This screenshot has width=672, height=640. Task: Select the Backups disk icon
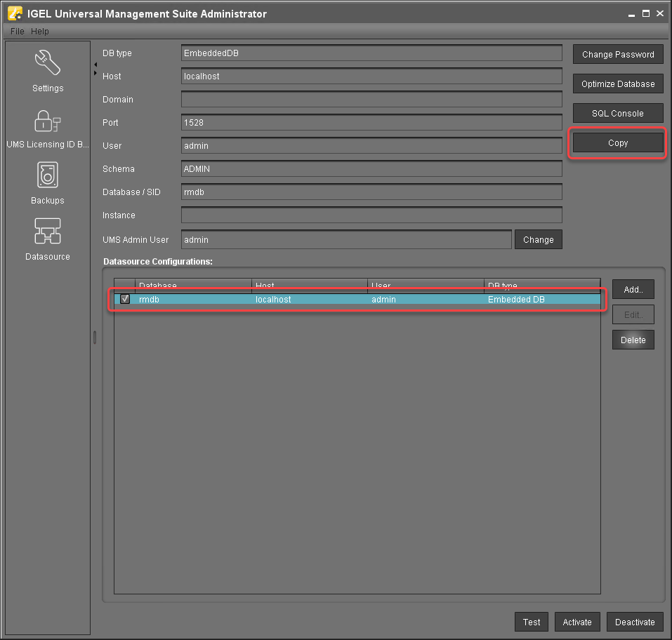47,175
